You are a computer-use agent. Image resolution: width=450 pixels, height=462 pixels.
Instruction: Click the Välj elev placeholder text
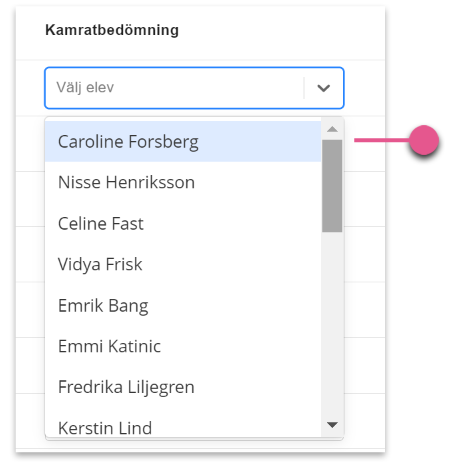coord(85,88)
